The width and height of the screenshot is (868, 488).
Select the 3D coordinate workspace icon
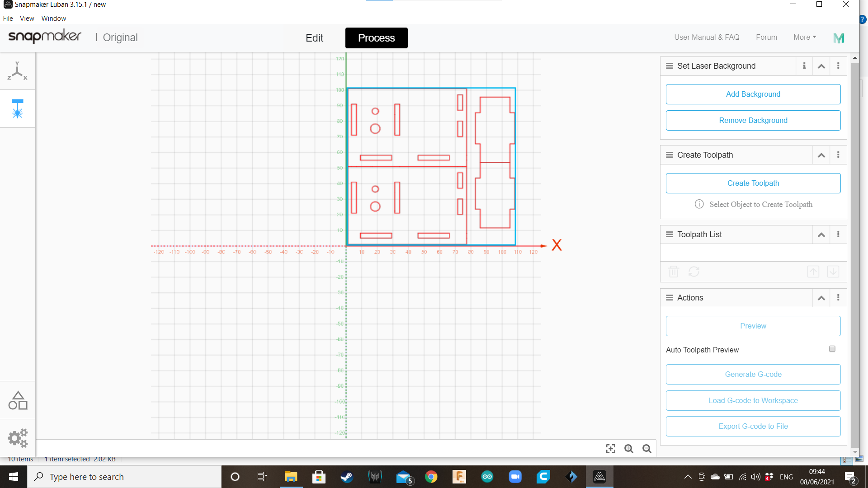[17, 71]
